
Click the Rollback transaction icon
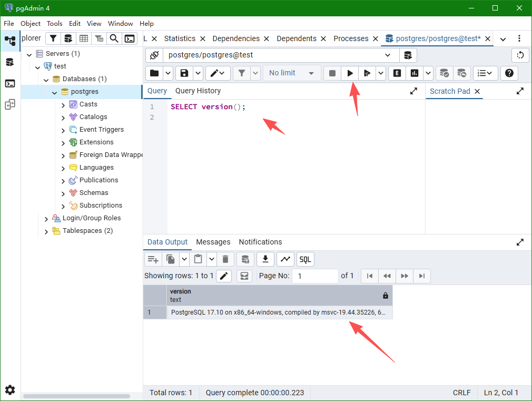coord(461,73)
